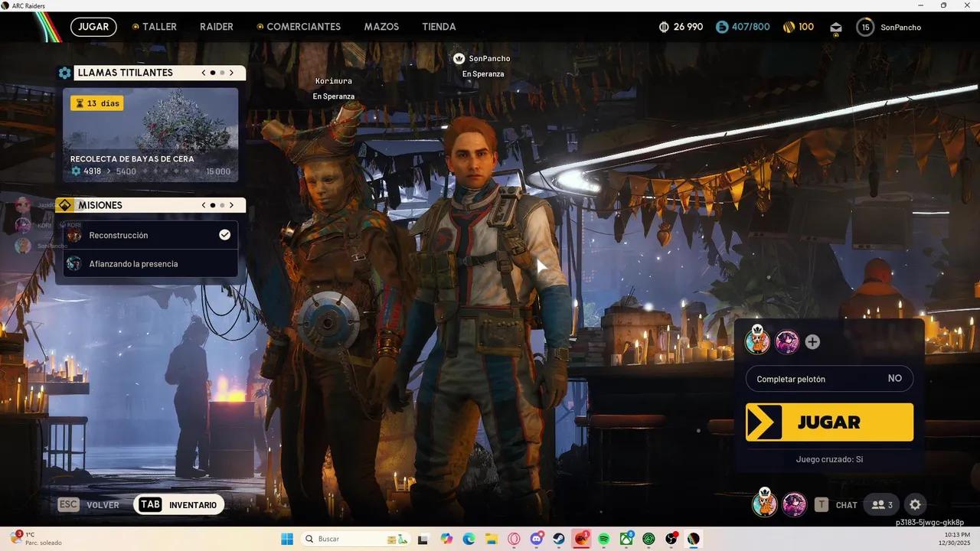Click the Reconstrucción mission checkmark
This screenshot has width=980, height=551.
pyautogui.click(x=224, y=234)
